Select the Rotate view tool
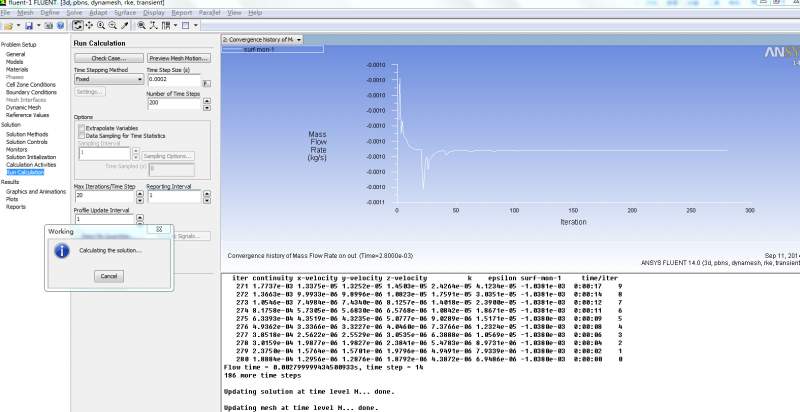Viewport: 800px width, 412px height. coord(78,25)
